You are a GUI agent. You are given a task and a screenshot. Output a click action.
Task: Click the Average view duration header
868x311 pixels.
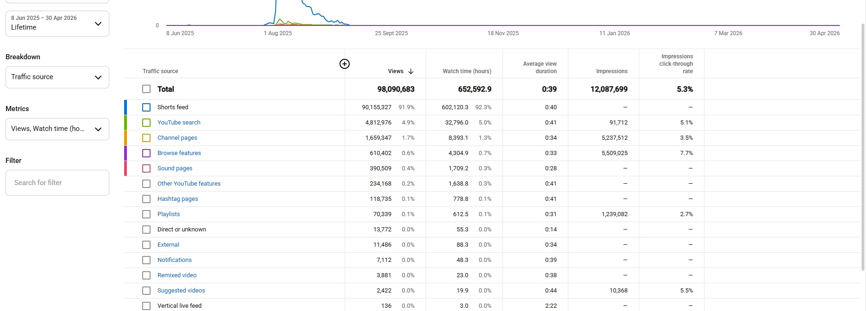[540, 68]
